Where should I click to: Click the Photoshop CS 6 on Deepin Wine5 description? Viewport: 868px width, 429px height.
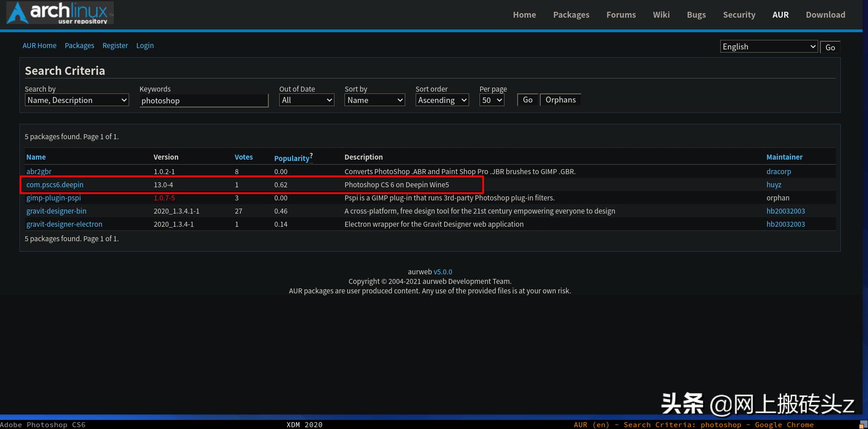coord(397,185)
